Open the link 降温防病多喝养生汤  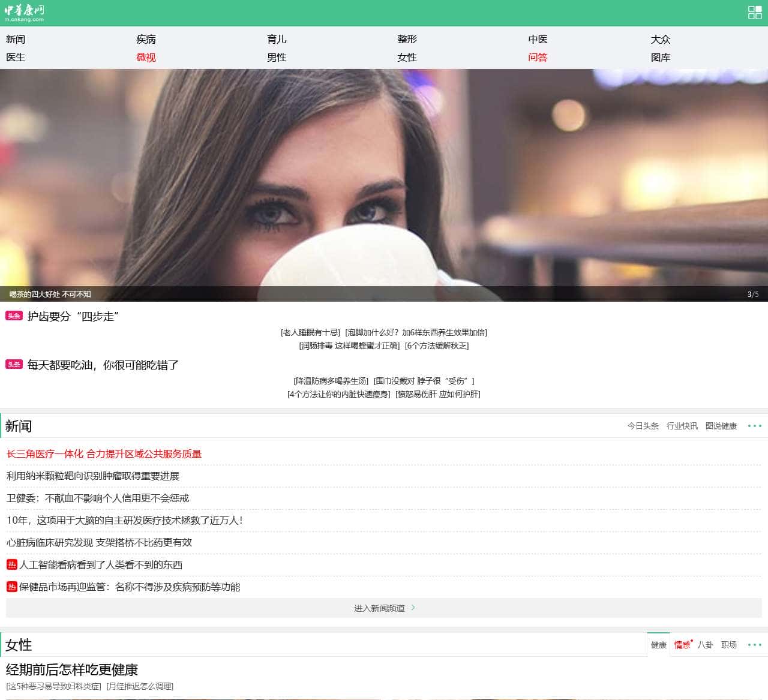(331, 381)
